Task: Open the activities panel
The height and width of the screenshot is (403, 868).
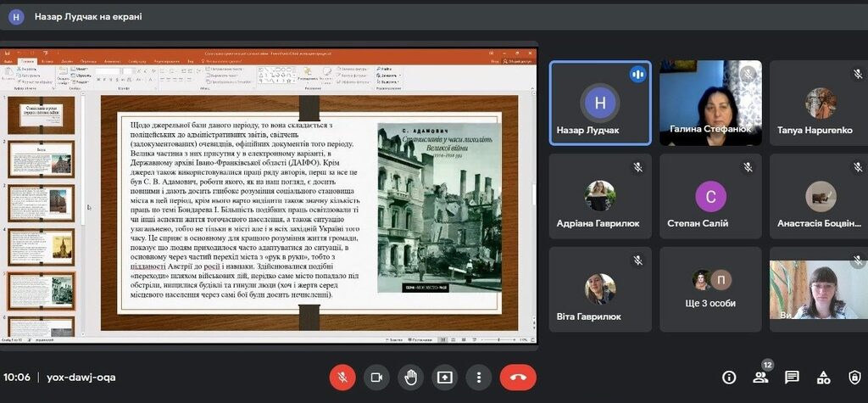Action: tap(823, 378)
